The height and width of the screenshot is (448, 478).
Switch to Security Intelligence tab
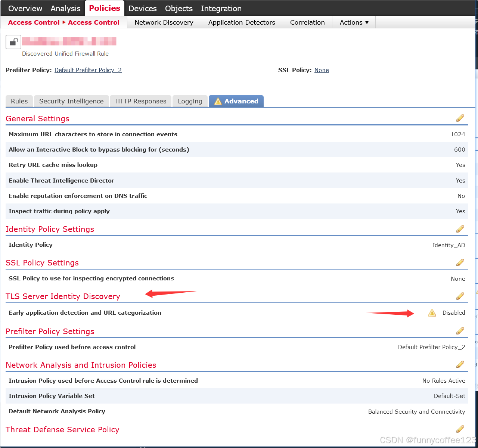pyautogui.click(x=71, y=101)
